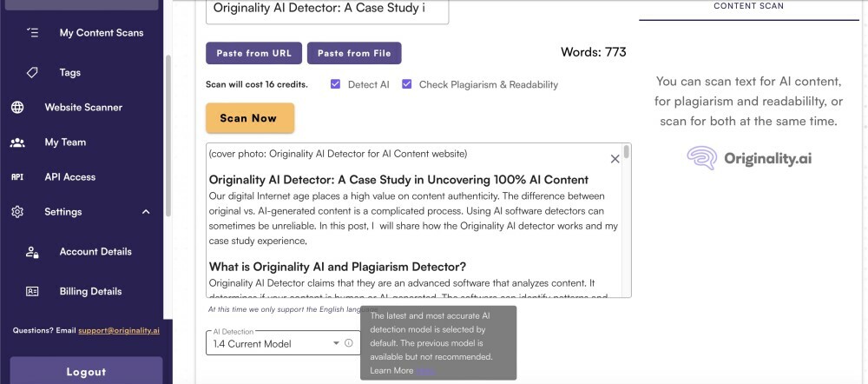Click the Originality.ai brain logo
The height and width of the screenshot is (384, 868).
(x=702, y=158)
